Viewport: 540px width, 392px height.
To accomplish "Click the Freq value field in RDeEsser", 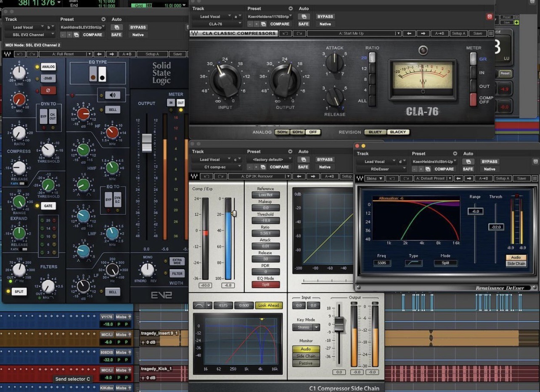I will tap(382, 263).
